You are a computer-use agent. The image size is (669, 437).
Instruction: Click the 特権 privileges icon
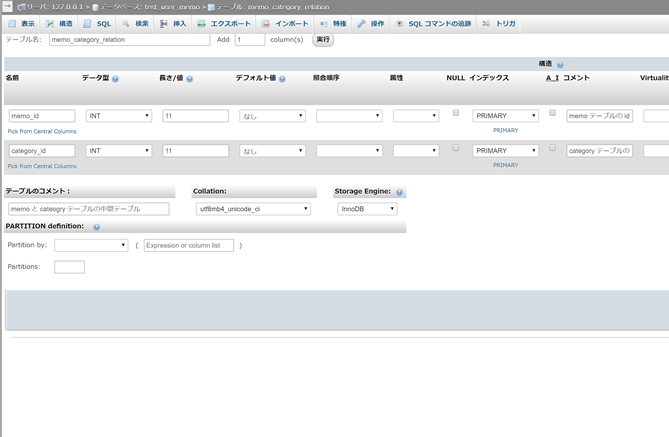[x=324, y=24]
